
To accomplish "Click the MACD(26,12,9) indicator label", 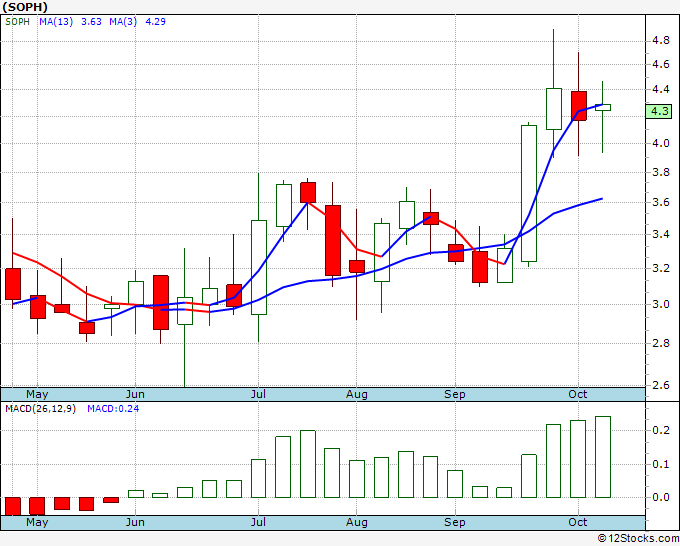I will 40,409.
